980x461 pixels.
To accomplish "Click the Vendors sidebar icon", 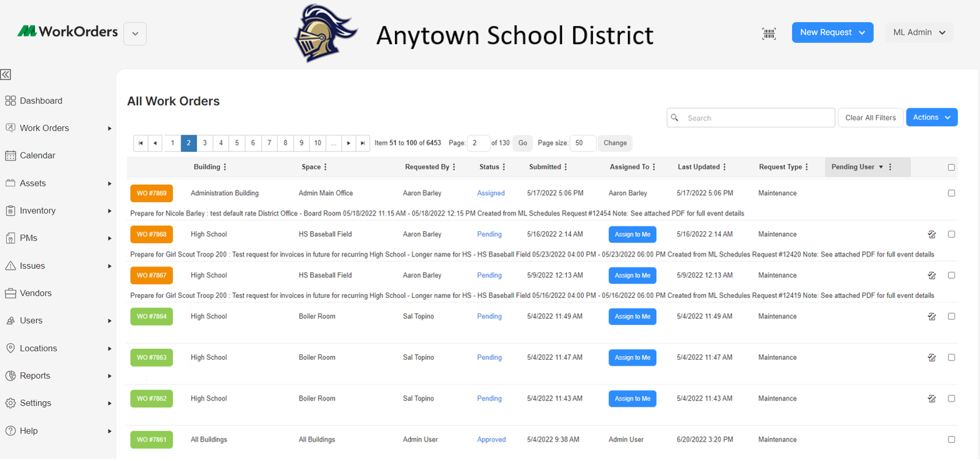I will (10, 292).
